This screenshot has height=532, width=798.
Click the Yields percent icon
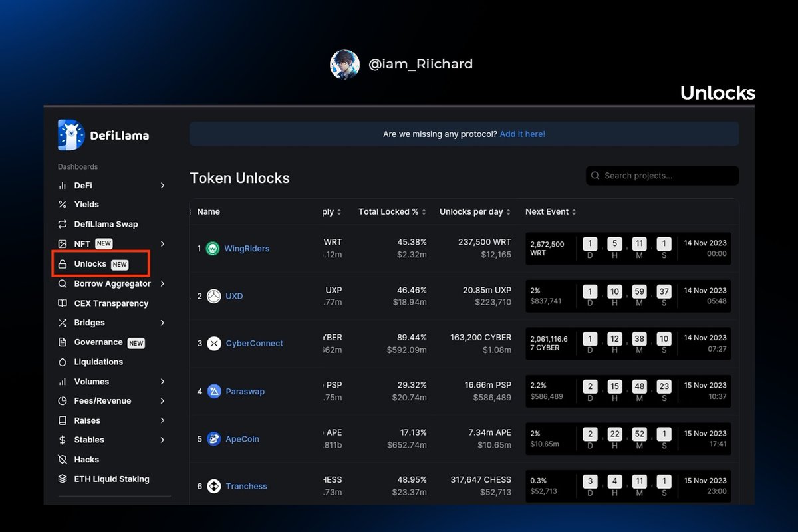coord(63,205)
